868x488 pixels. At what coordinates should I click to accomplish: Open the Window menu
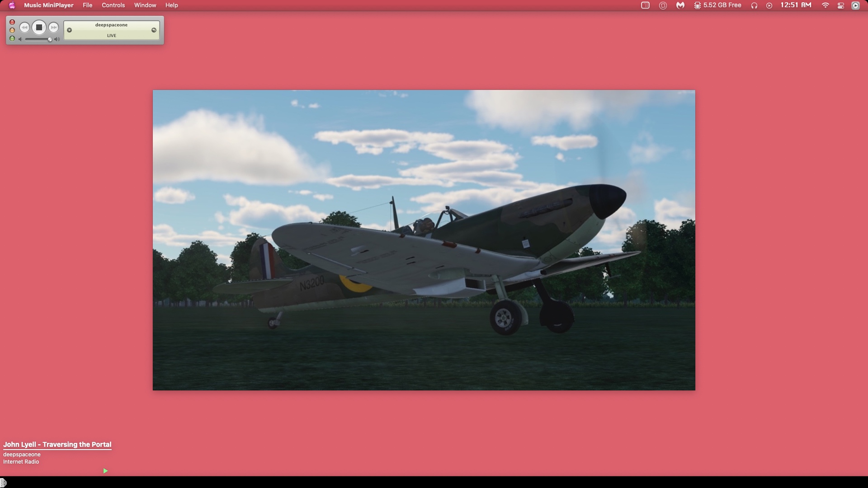(145, 5)
